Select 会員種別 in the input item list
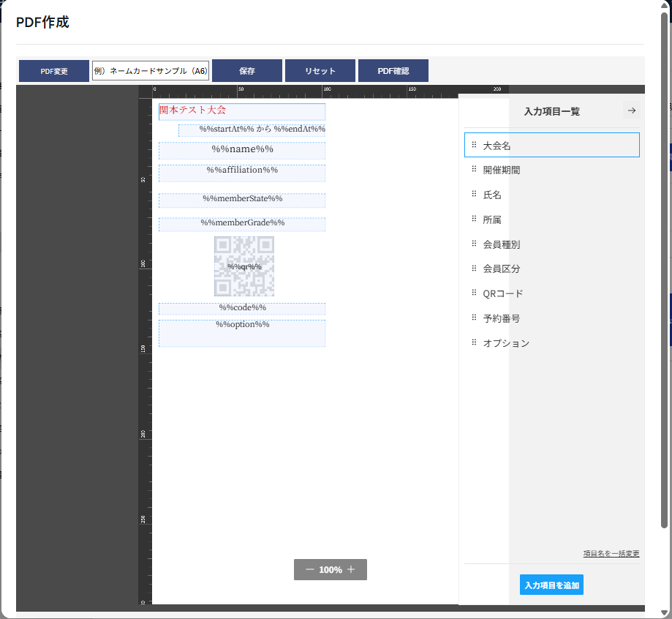672x619 pixels. point(502,244)
